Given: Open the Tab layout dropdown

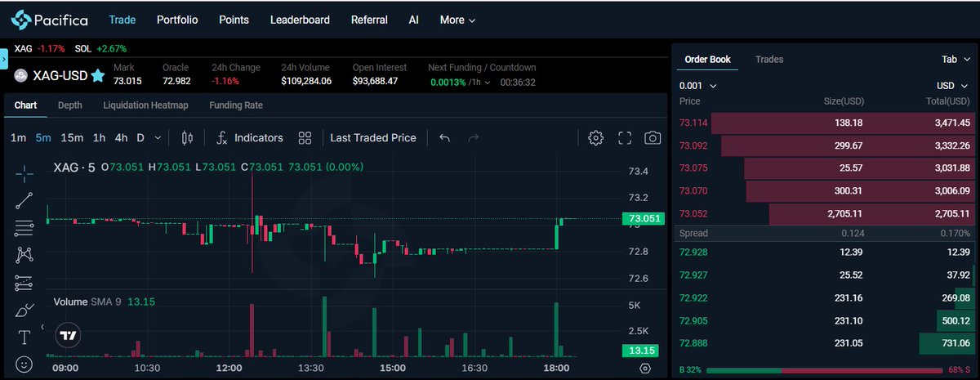Looking at the screenshot, I should 955,60.
